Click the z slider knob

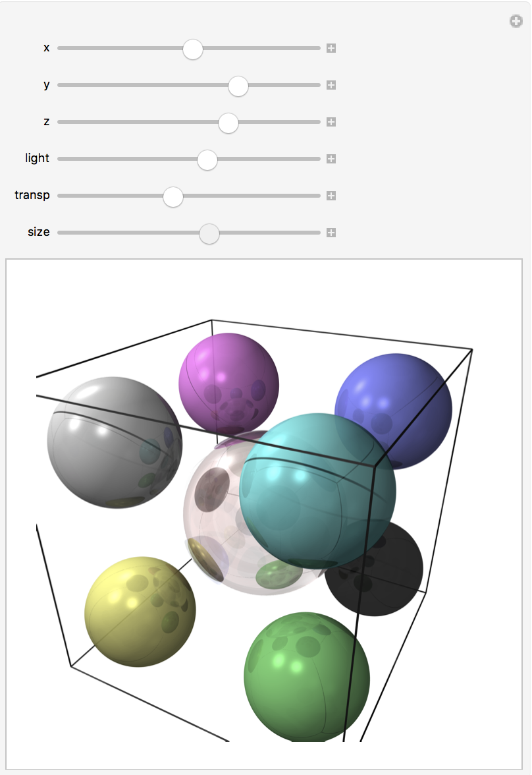pos(228,123)
